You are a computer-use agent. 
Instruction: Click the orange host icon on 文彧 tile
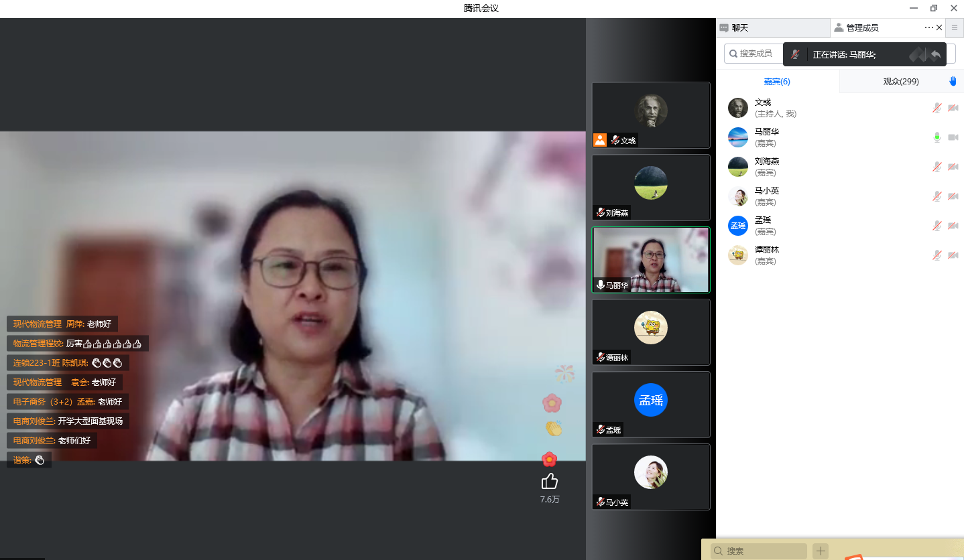coord(600,140)
